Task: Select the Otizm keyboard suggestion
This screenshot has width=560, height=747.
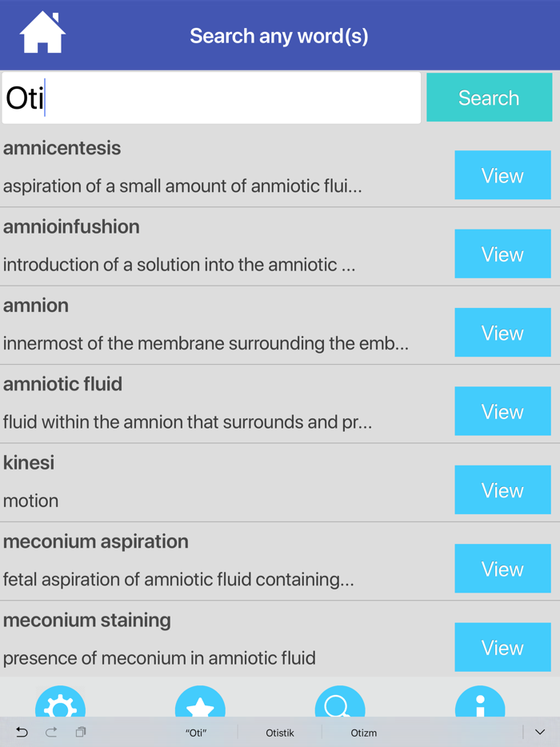Action: click(364, 732)
